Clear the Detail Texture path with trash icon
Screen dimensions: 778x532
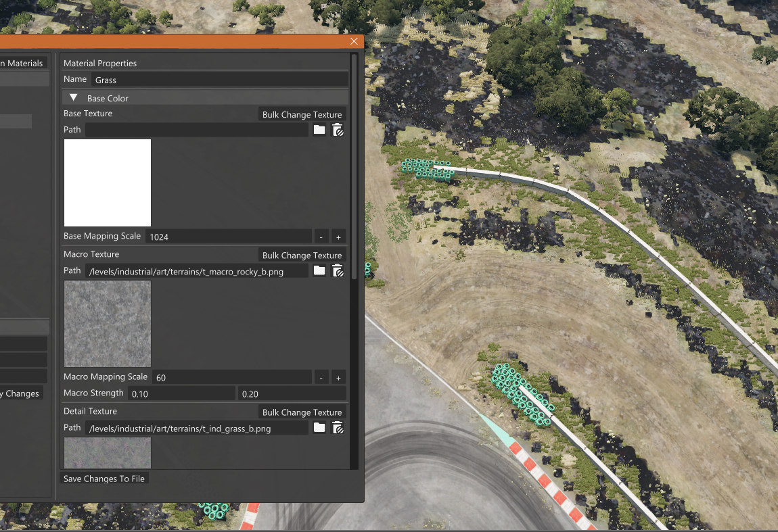coord(338,427)
